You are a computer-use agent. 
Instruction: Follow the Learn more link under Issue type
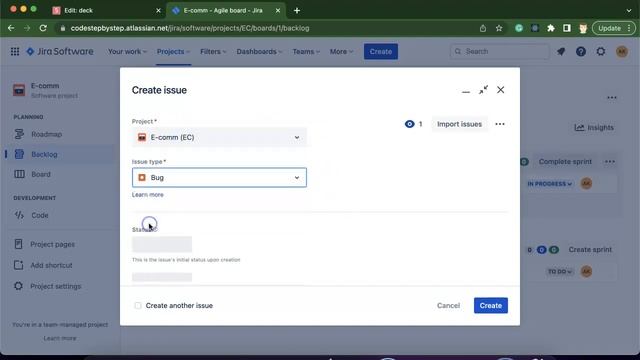point(147,195)
